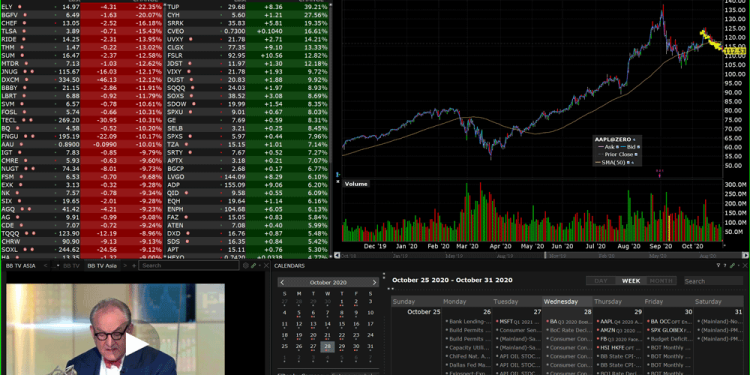Pick October 1 in mini calendar
This screenshot has width=750, height=375.
click(x=342, y=302)
